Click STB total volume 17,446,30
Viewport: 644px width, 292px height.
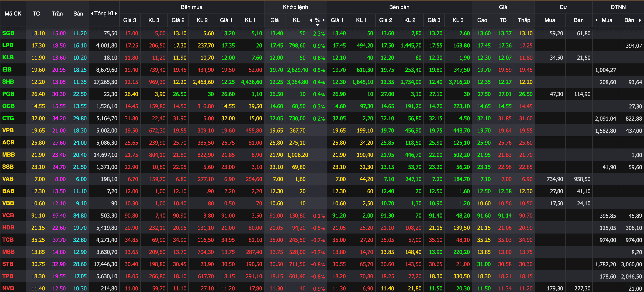(x=105, y=264)
